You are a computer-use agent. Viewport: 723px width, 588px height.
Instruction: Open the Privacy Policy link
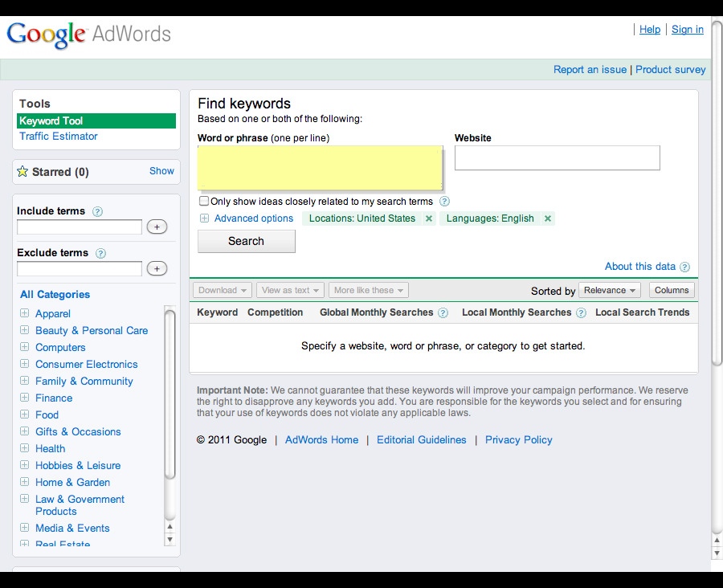tap(519, 440)
